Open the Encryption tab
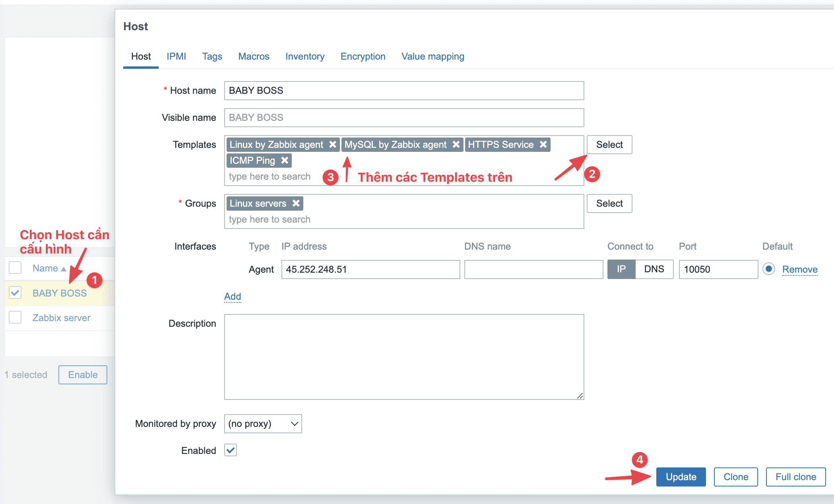The image size is (834, 504). (x=363, y=56)
